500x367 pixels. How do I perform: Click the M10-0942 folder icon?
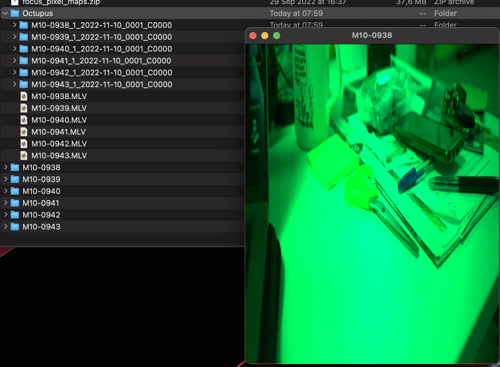click(15, 215)
